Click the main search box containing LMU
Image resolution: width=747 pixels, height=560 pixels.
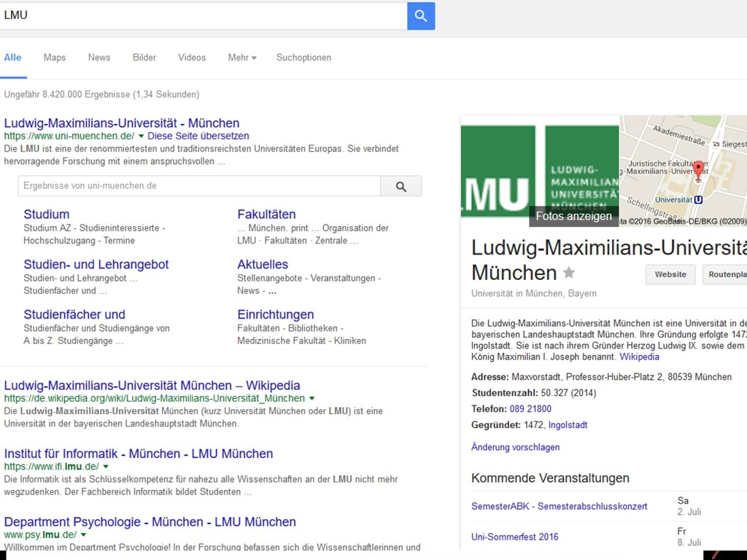[204, 16]
